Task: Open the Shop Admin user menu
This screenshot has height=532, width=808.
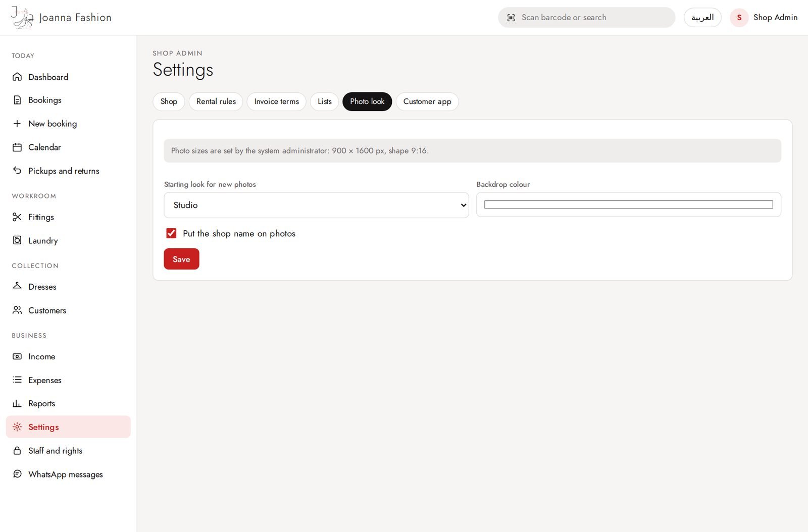Action: (764, 18)
